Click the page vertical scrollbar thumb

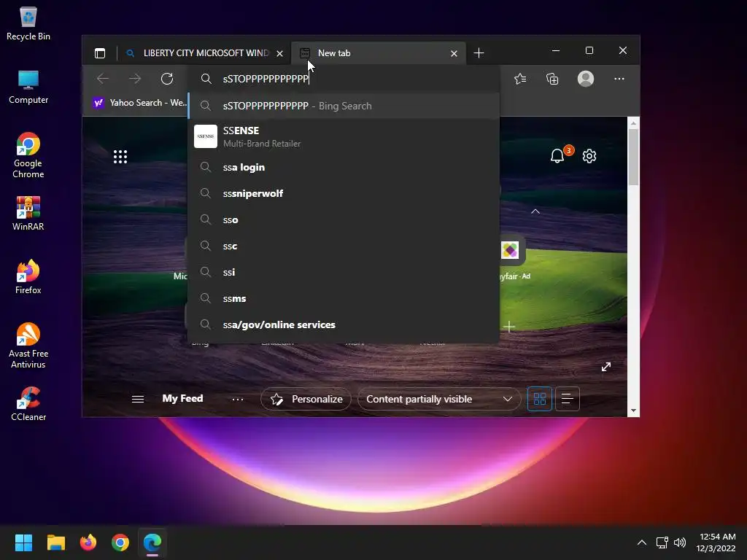[633, 157]
